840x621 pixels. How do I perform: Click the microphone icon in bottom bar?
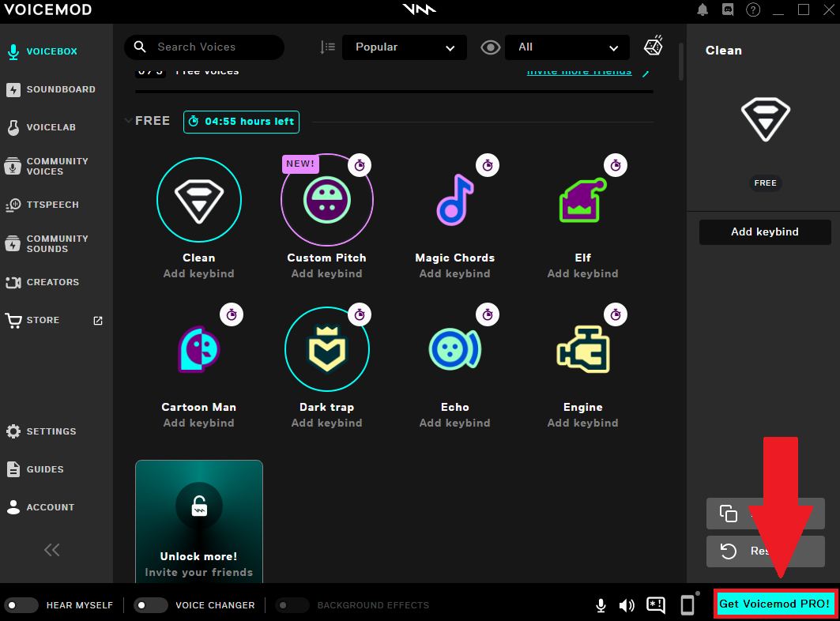click(601, 605)
